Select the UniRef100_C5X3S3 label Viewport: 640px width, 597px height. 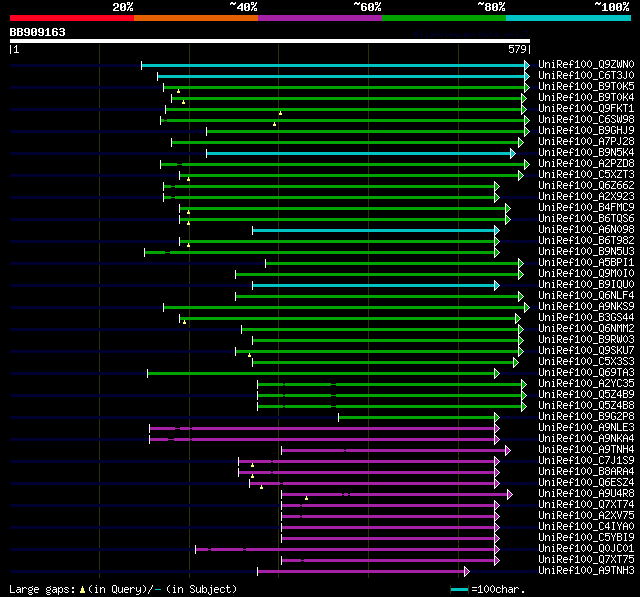coord(586,362)
